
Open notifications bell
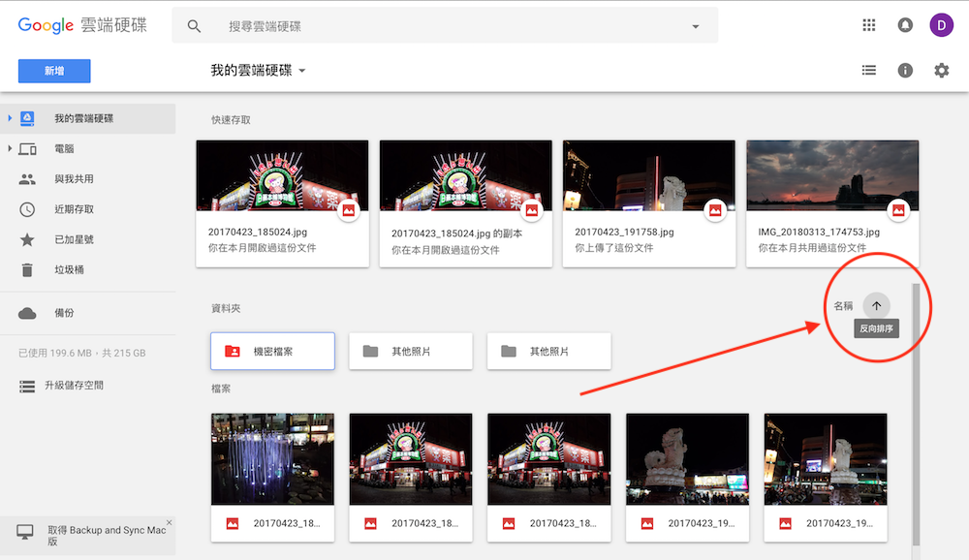[905, 24]
